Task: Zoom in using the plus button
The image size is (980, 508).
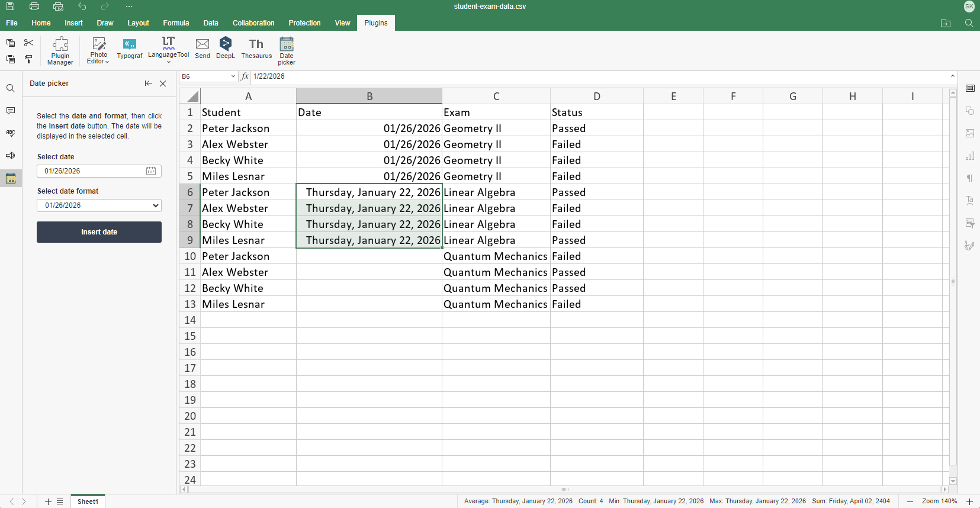Action: [969, 501]
